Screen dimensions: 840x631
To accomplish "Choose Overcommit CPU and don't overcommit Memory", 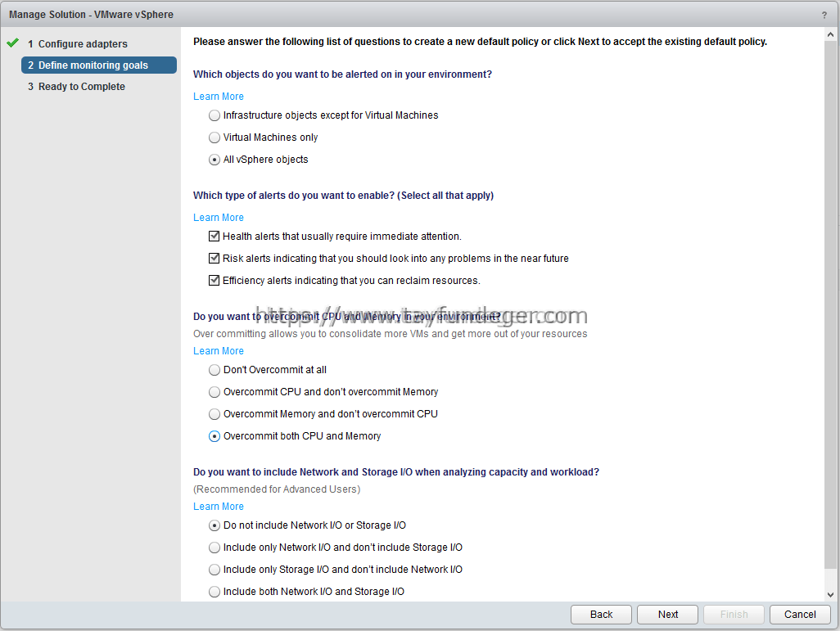I will [215, 392].
